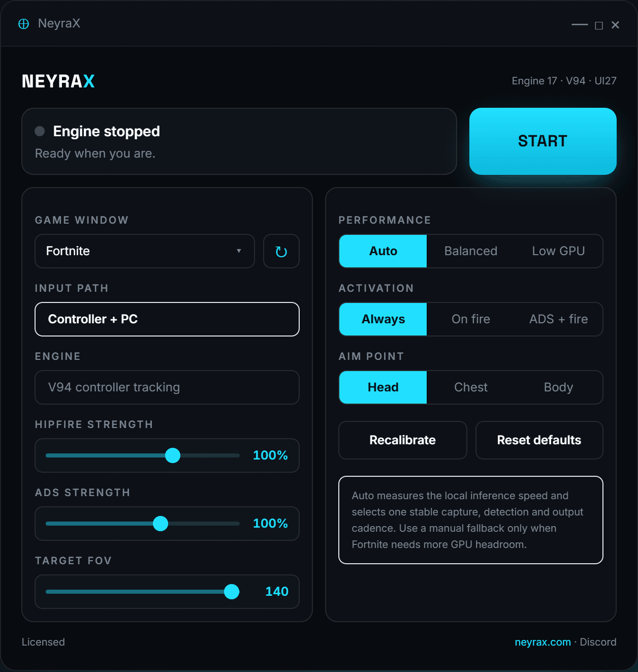
Task: Set activation to Always
Action: (383, 319)
